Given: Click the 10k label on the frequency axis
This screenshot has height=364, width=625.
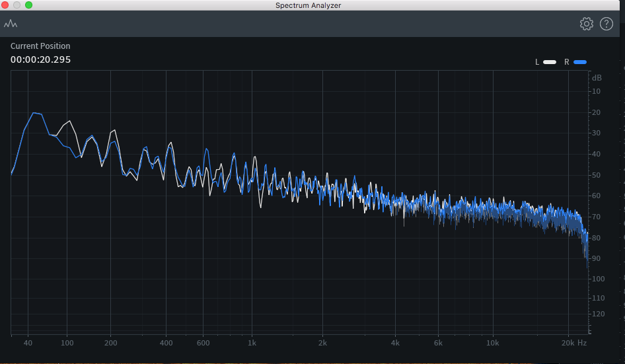Looking at the screenshot, I should point(493,343).
